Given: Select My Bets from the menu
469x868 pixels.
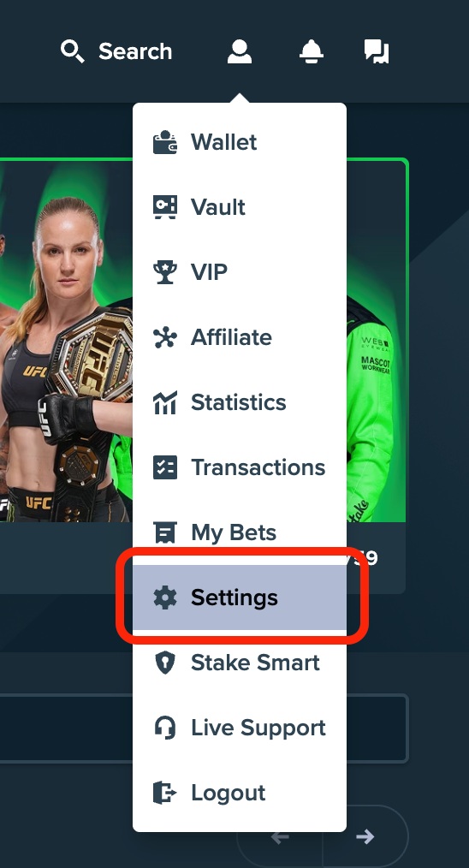Looking at the screenshot, I should point(240,532).
